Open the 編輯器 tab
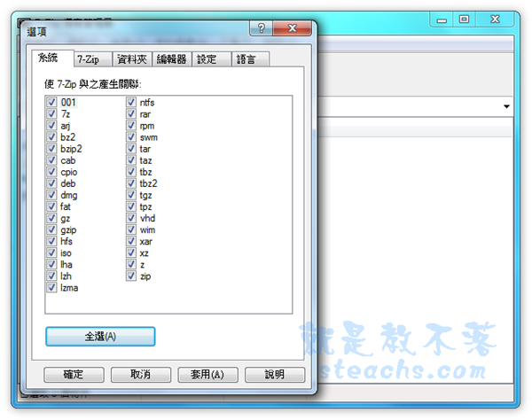 (x=172, y=59)
